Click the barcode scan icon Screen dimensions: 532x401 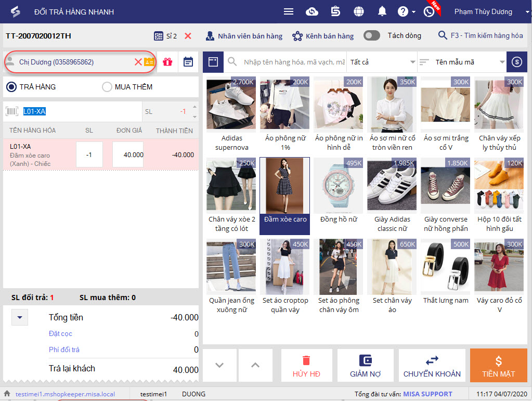(x=12, y=111)
